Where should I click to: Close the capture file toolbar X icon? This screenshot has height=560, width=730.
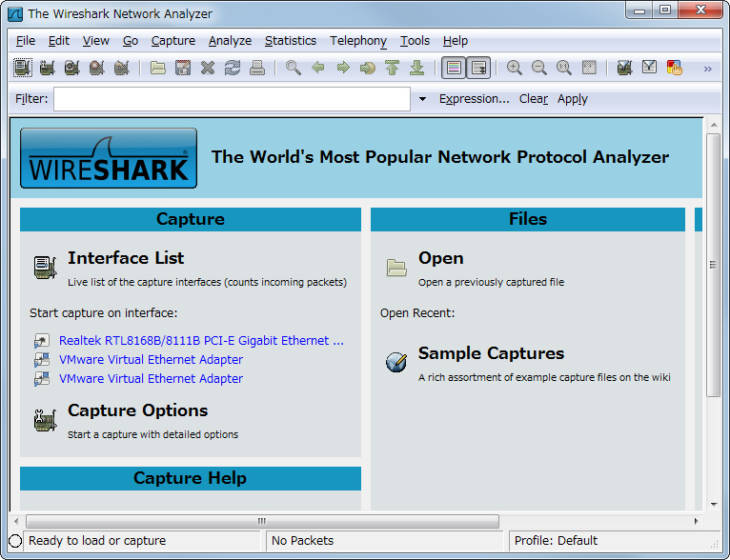tap(208, 68)
